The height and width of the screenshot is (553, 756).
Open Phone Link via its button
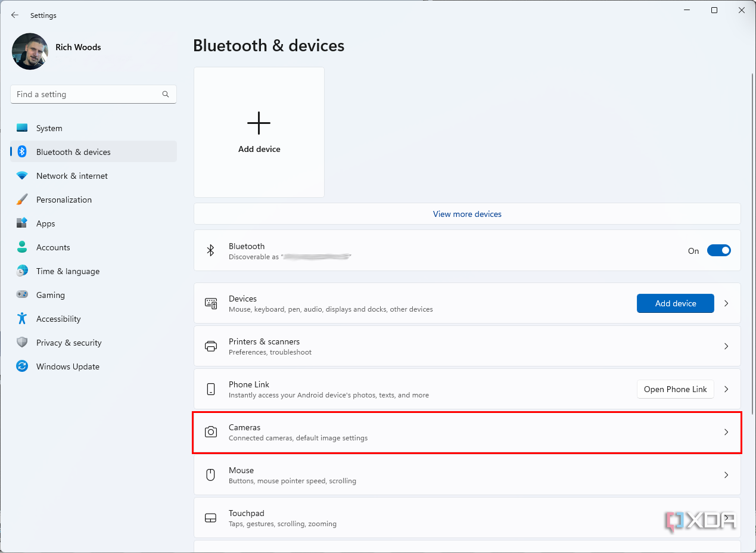(675, 389)
